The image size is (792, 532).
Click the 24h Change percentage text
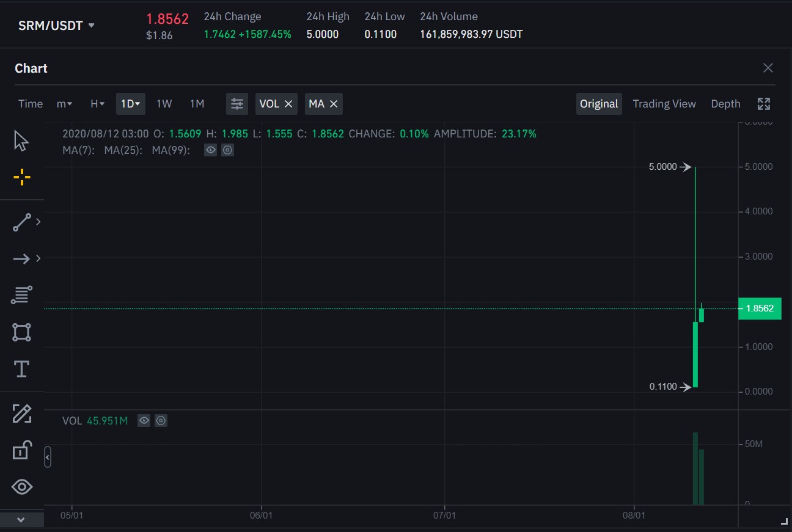pos(265,34)
